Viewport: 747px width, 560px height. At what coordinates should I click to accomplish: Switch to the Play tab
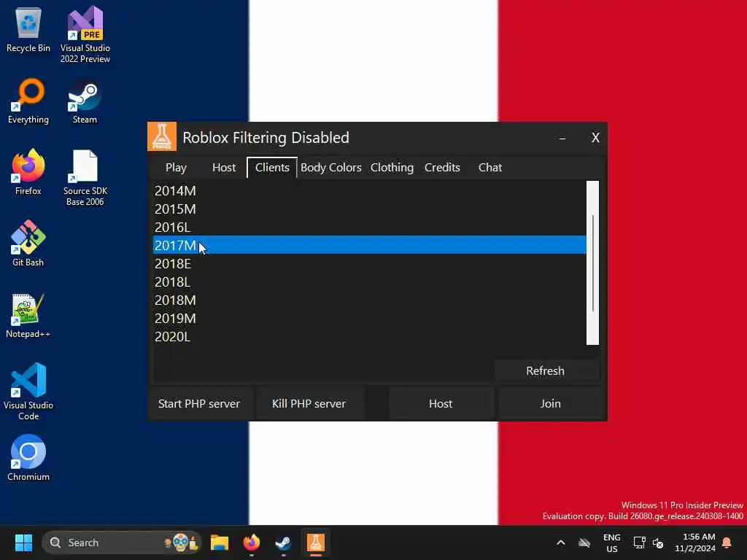pyautogui.click(x=176, y=168)
